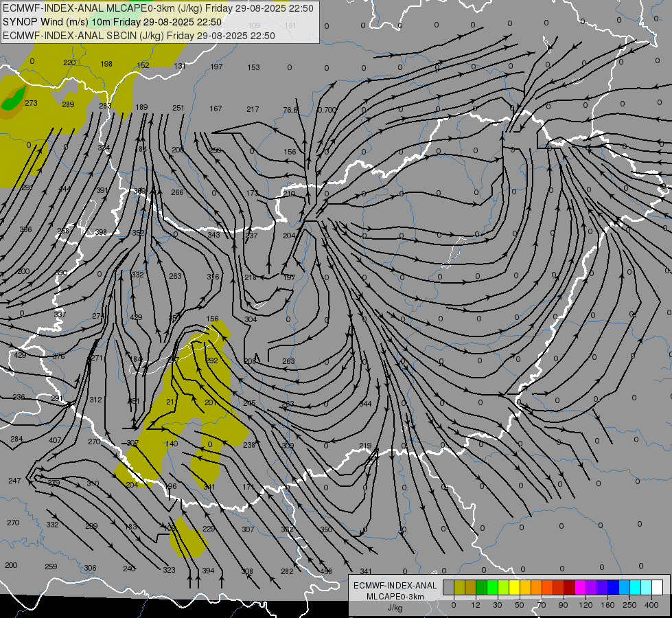
Task: Click the dark red legend swatch
Action: coord(569,588)
